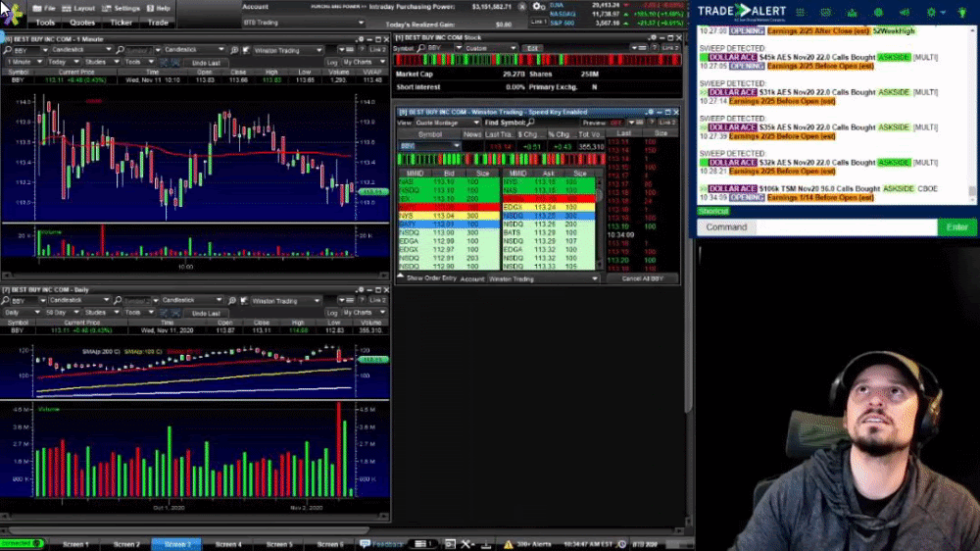Click Undo Last in Daily chart
This screenshot has width=980, height=551.
click(x=206, y=313)
